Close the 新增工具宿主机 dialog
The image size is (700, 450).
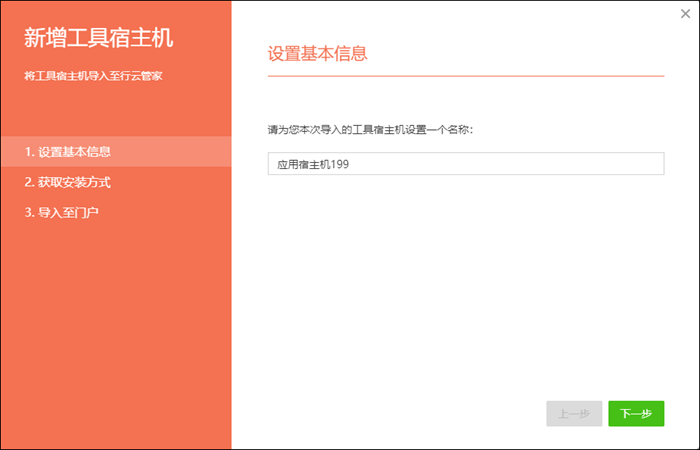click(684, 14)
